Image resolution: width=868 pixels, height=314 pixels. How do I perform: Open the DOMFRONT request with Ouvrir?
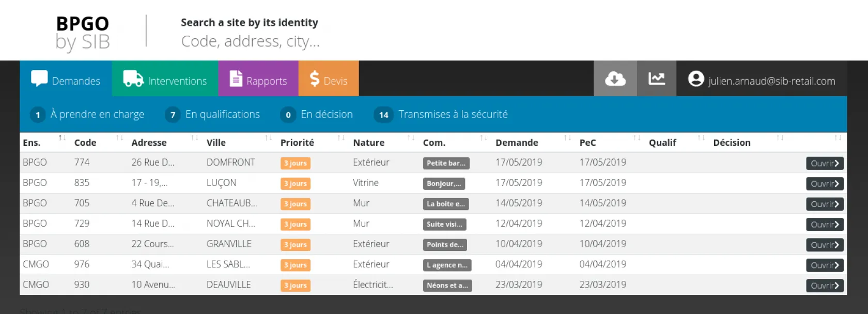tap(825, 163)
